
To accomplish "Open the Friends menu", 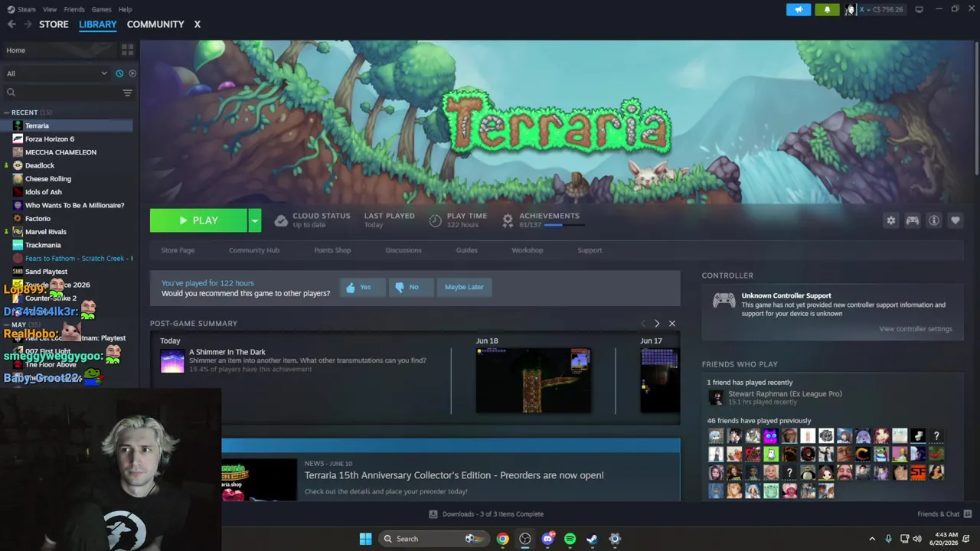I will click(74, 9).
